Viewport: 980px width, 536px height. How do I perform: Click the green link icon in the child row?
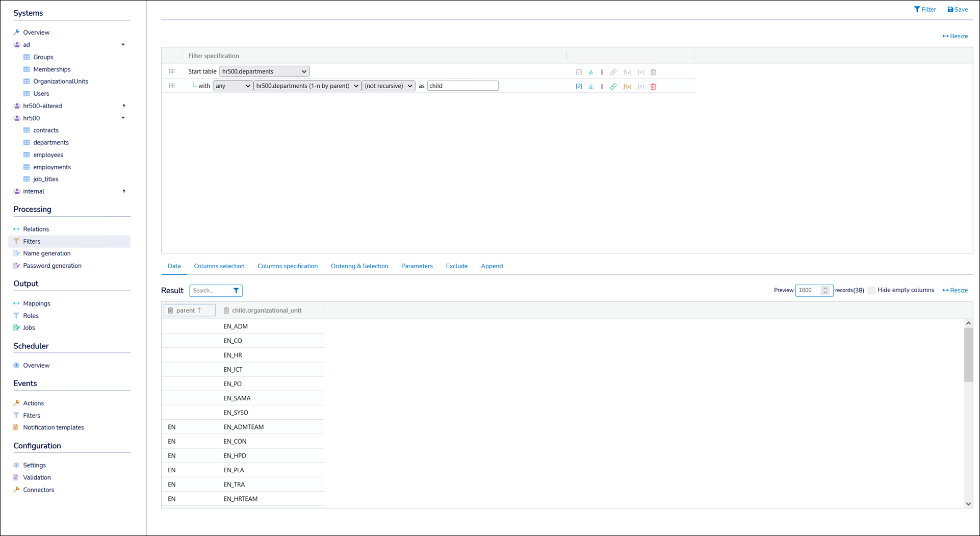(x=613, y=87)
